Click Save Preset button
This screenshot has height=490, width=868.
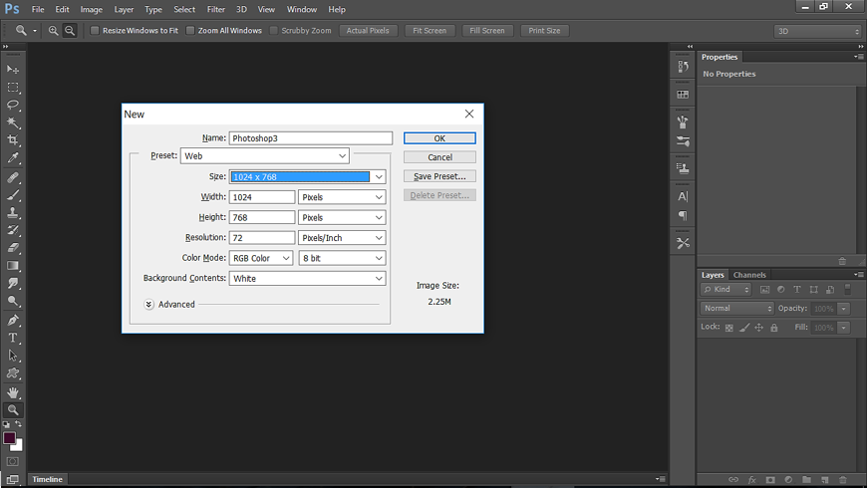pyautogui.click(x=439, y=176)
